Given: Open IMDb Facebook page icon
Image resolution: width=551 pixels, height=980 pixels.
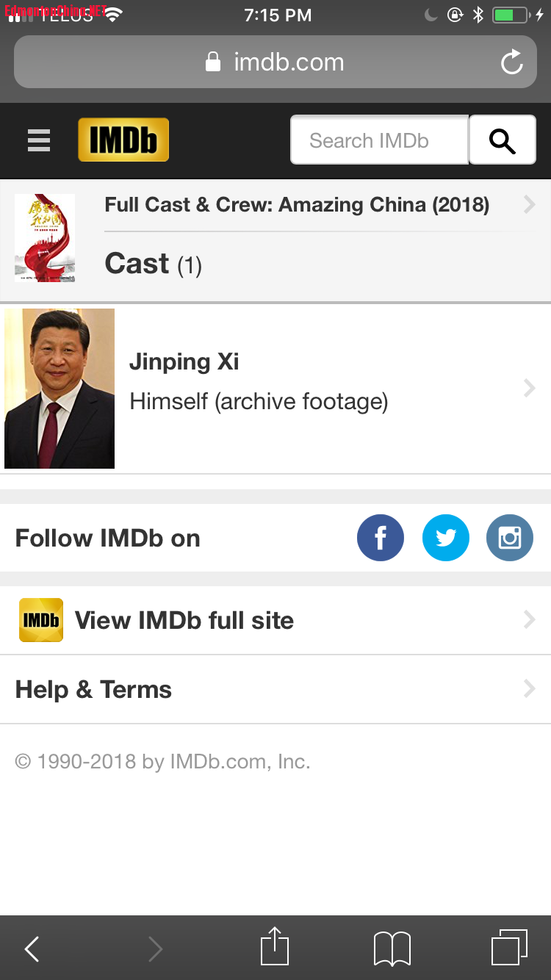Looking at the screenshot, I should 381,538.
